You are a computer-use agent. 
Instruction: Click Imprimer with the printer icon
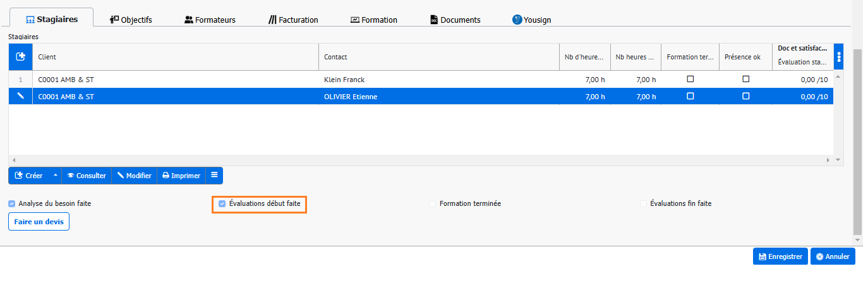click(181, 176)
